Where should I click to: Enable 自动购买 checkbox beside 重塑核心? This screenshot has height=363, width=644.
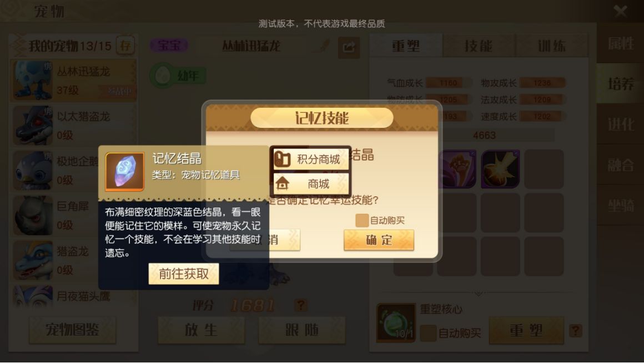click(x=429, y=333)
